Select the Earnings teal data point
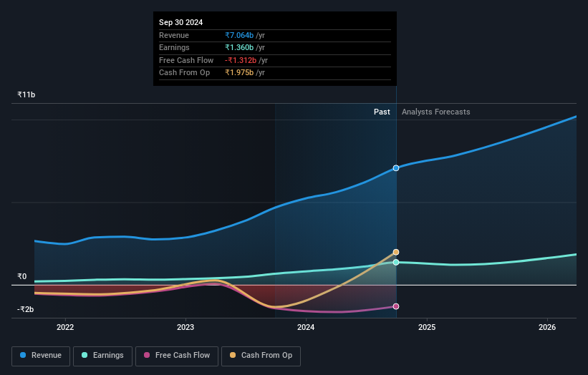588x375 pixels. (x=396, y=262)
